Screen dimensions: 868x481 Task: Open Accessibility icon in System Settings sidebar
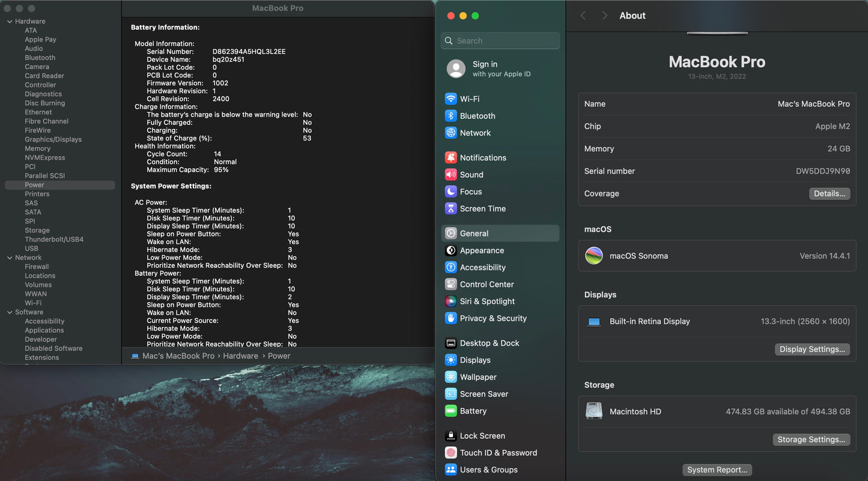pyautogui.click(x=451, y=267)
